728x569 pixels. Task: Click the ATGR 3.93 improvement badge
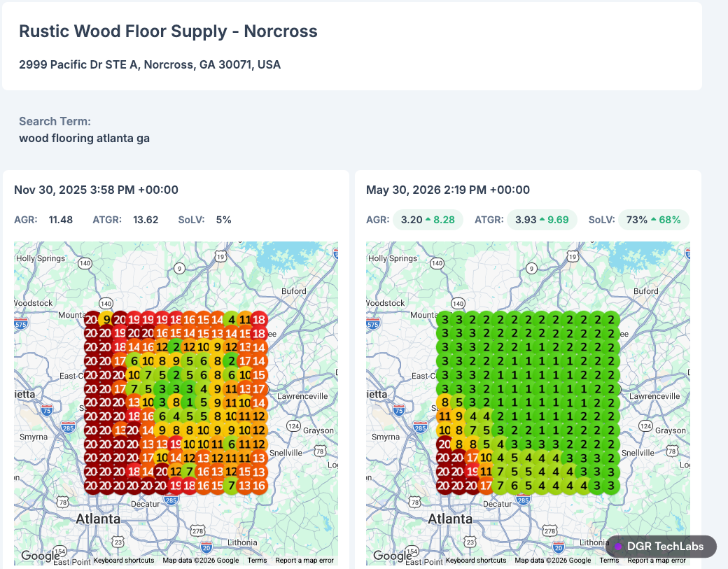(542, 220)
